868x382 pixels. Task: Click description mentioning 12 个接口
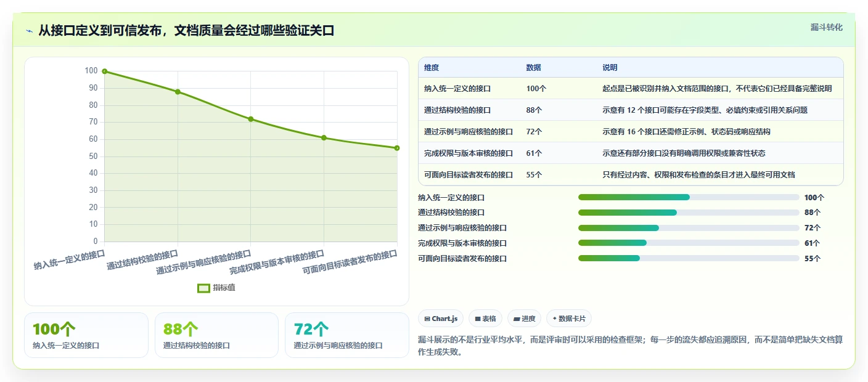click(x=705, y=110)
